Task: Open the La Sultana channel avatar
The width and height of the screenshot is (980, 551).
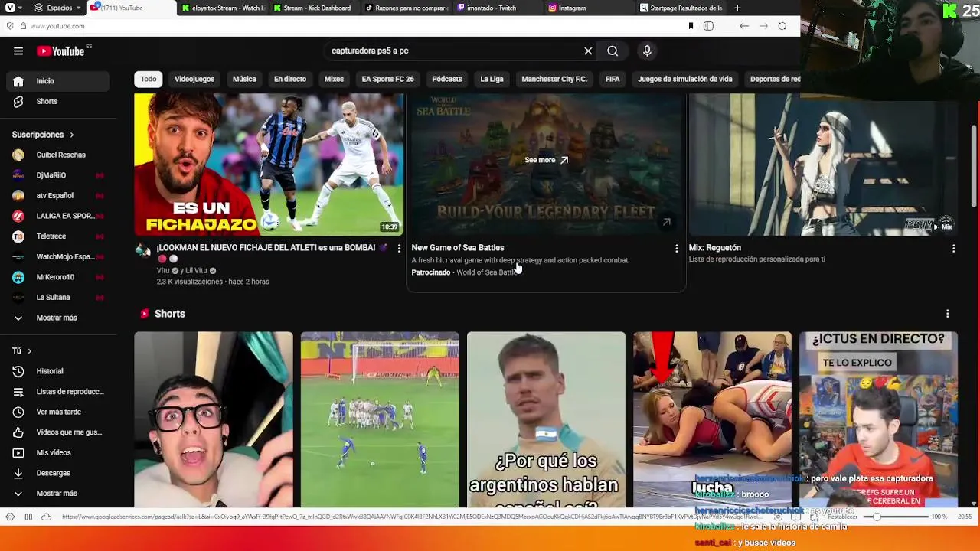Action: pyautogui.click(x=18, y=298)
